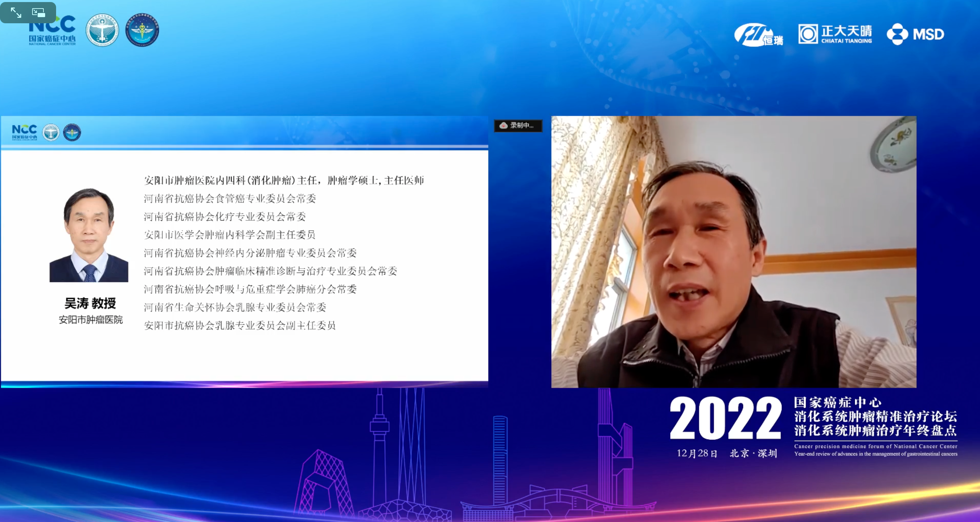
Task: Click the fullscreen expand arrows icon
Action: (x=16, y=13)
